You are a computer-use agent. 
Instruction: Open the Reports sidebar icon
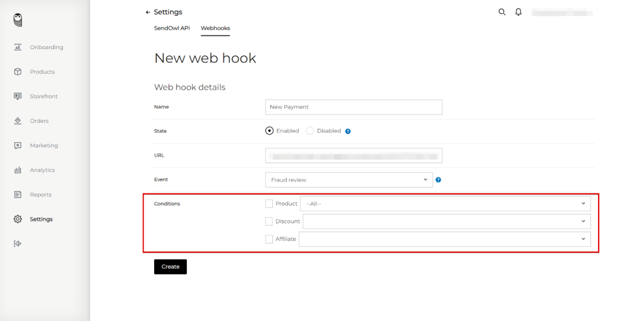tap(18, 194)
